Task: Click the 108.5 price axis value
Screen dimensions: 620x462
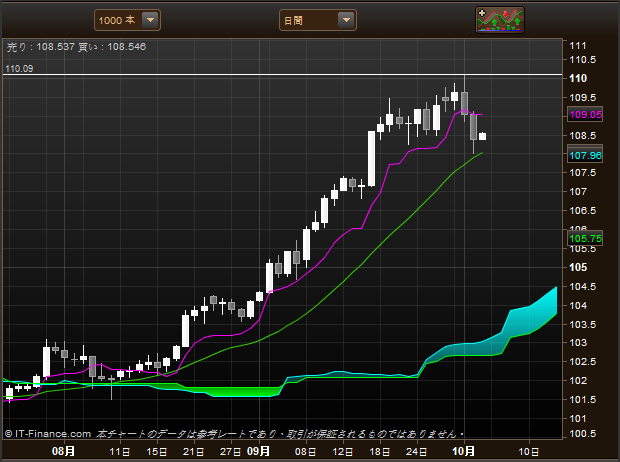Action: [582, 136]
